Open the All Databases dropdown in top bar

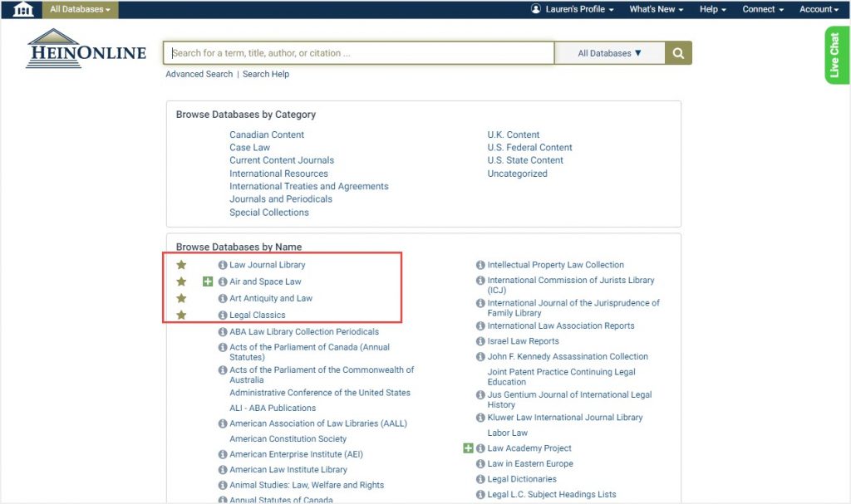[81, 9]
